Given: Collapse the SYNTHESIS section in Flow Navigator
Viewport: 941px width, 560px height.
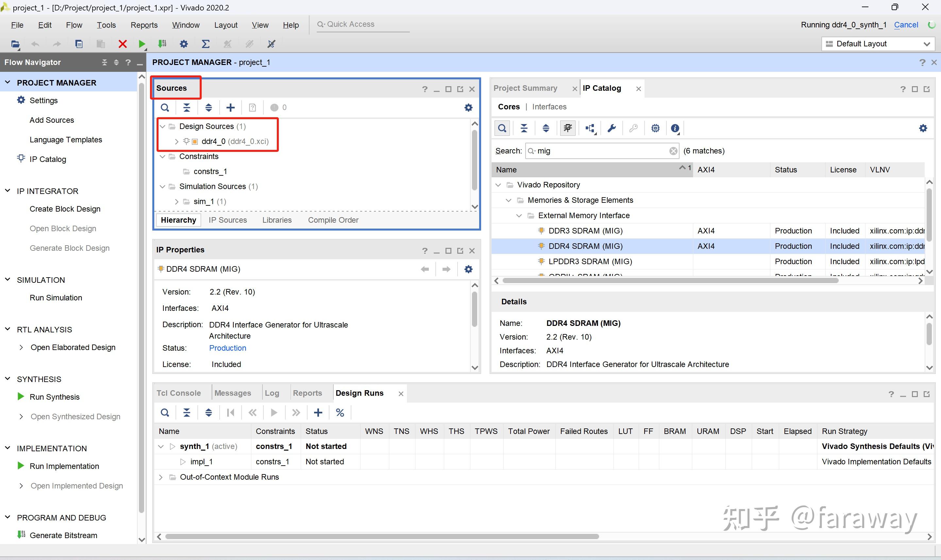Looking at the screenshot, I should tap(8, 379).
